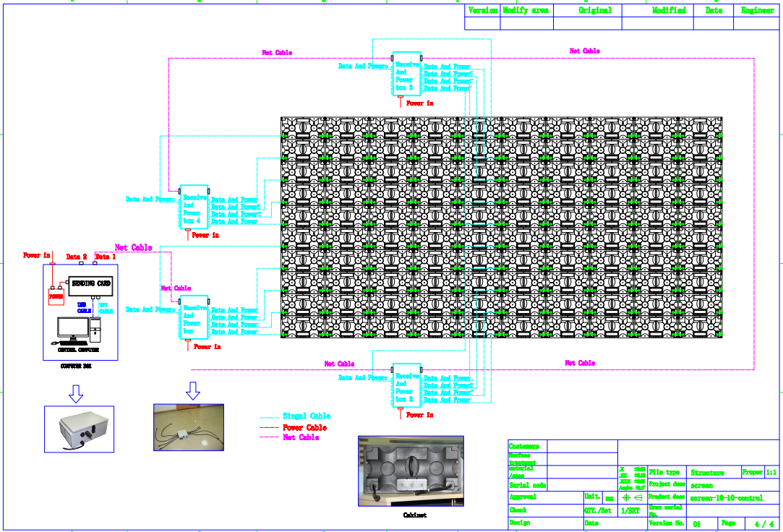The height and width of the screenshot is (532, 783).
Task: Click the blue arrow below Computer Box
Action: pyautogui.click(x=76, y=393)
